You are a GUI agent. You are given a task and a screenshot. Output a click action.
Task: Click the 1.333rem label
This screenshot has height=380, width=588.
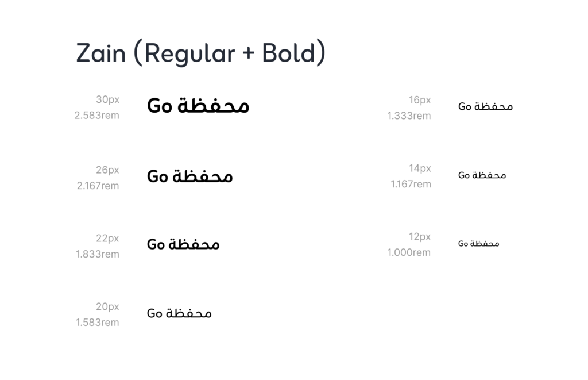[409, 116]
